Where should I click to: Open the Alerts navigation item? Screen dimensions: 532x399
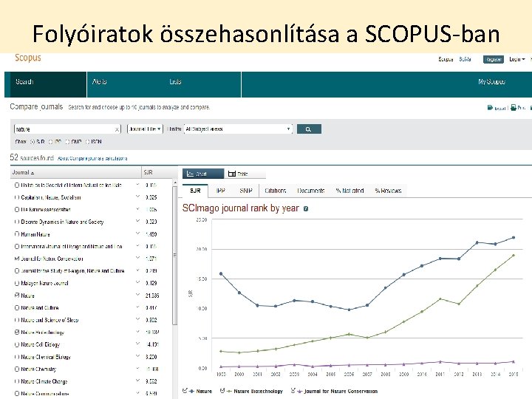click(100, 82)
